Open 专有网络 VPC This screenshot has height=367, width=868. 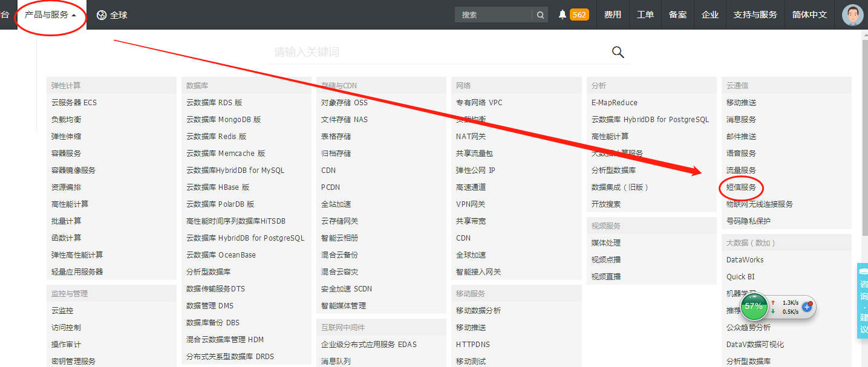click(x=479, y=103)
